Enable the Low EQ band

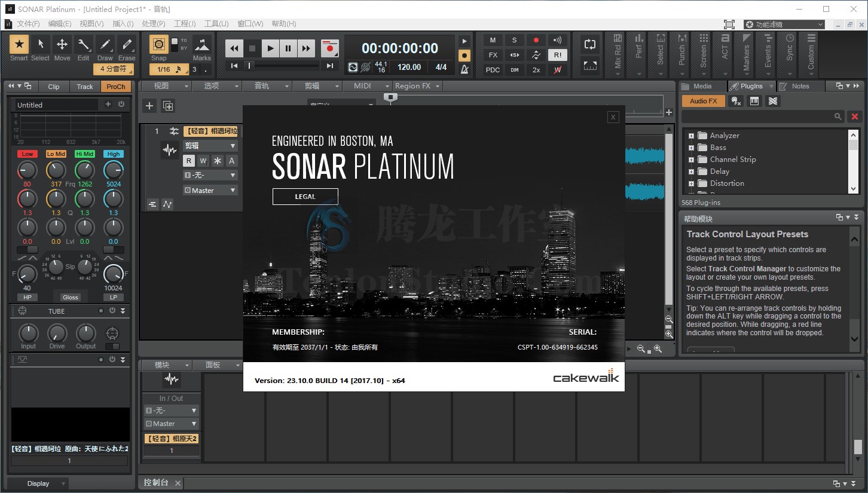[x=27, y=154]
